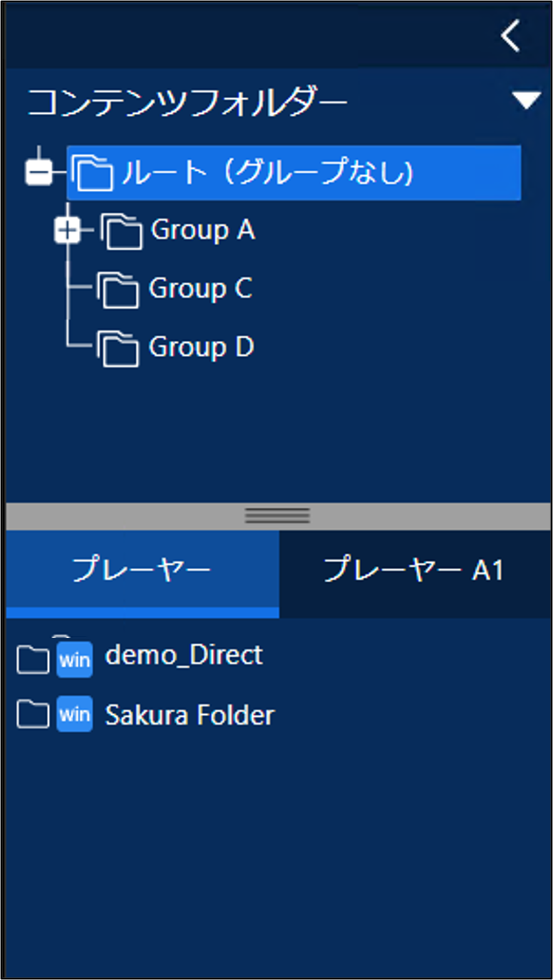This screenshot has width=553, height=980.
Task: Switch to the プレーヤー tab
Action: click(142, 571)
